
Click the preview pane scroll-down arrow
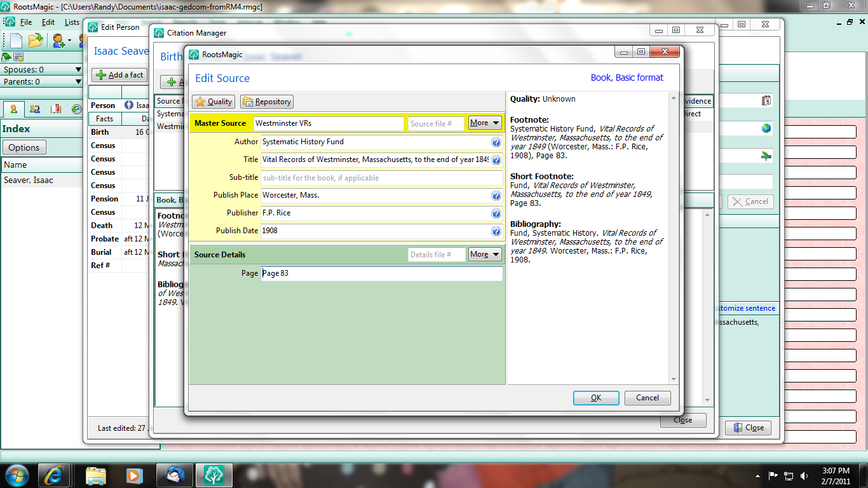[x=674, y=379]
